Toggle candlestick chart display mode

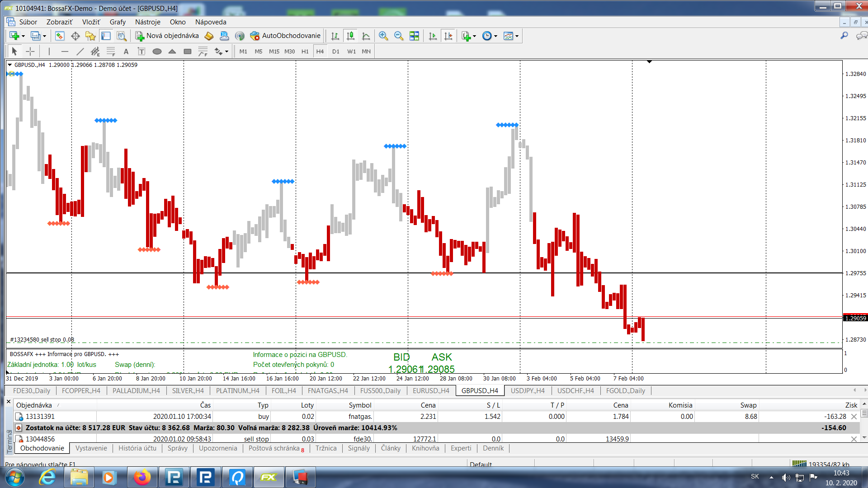click(x=350, y=36)
